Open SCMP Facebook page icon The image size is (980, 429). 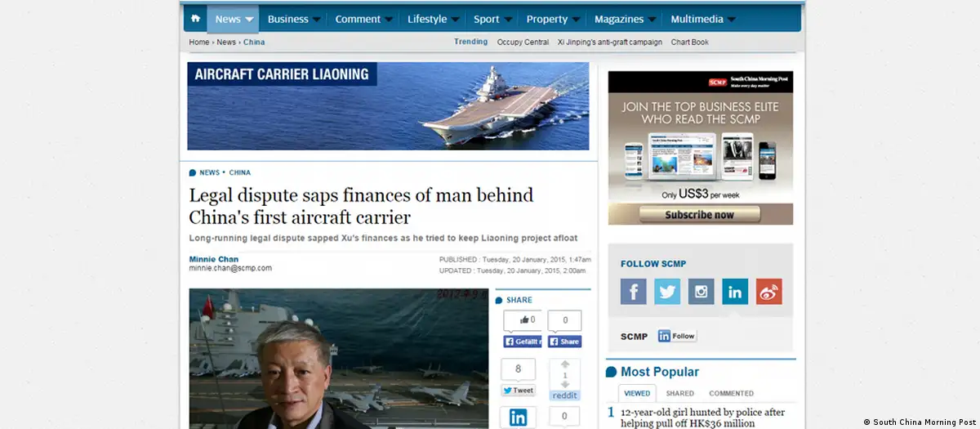click(x=633, y=292)
